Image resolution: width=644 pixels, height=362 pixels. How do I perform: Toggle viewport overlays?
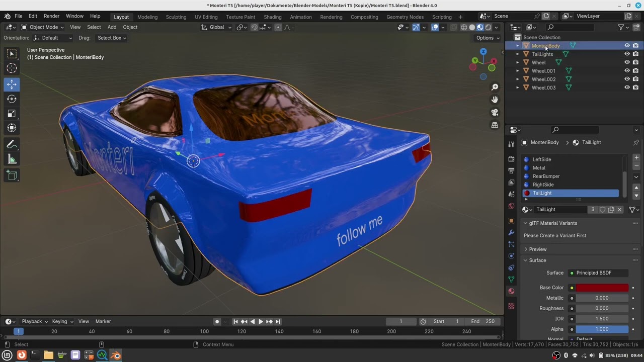click(x=435, y=27)
